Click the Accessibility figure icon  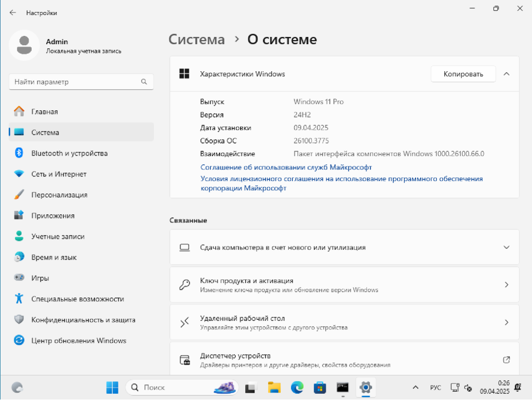tap(19, 299)
